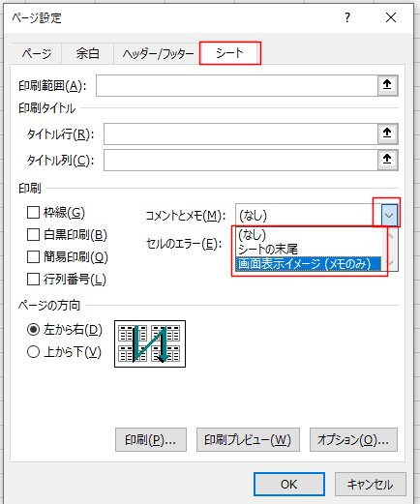Viewport: 420px width, 504px height.
Task: Check the 簡易印刷 option
Action: [33, 257]
